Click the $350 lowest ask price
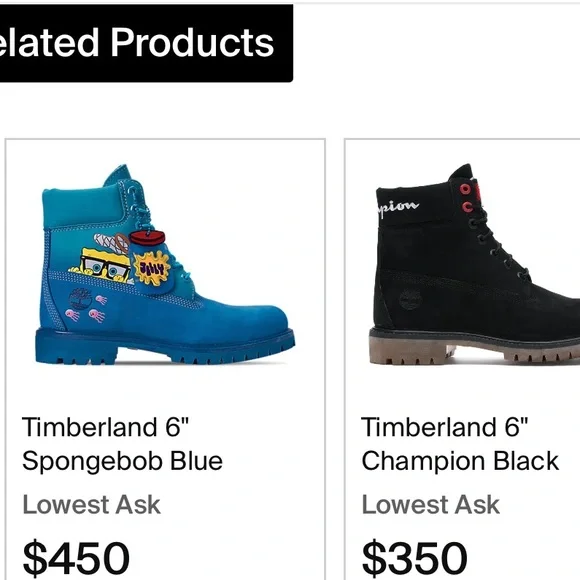This screenshot has height=580, width=580. (414, 558)
